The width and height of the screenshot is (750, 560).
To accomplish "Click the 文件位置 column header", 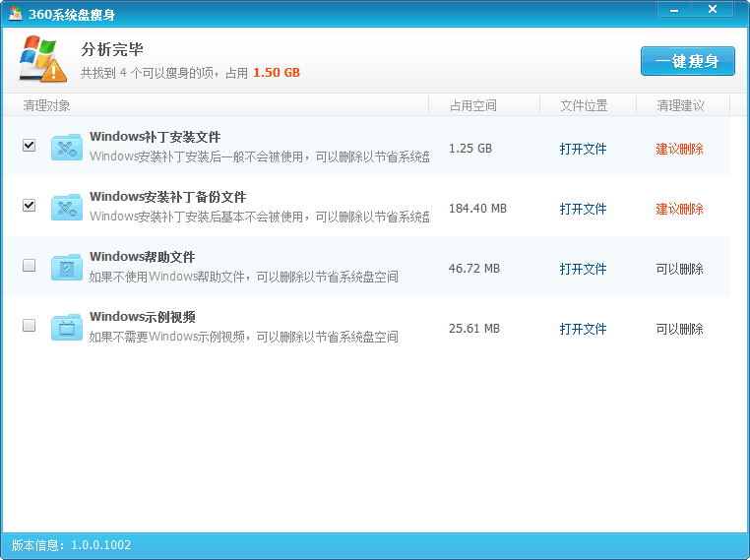I will coord(584,105).
